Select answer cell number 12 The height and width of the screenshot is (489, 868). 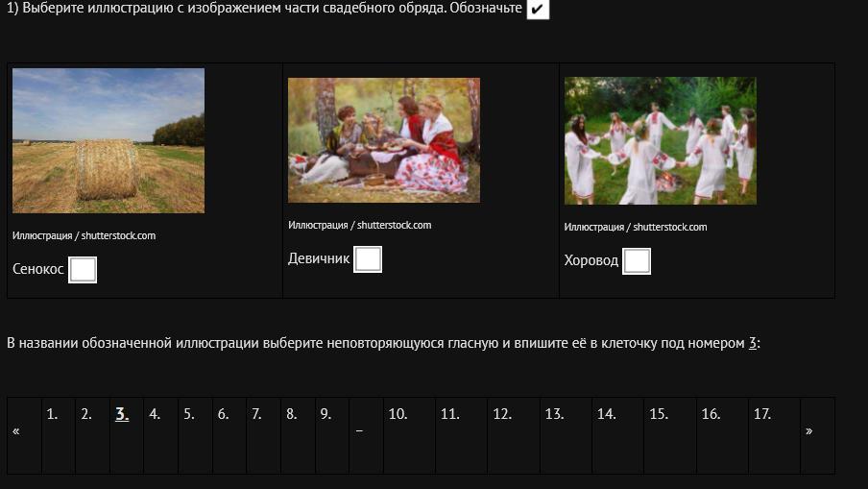coord(514,435)
